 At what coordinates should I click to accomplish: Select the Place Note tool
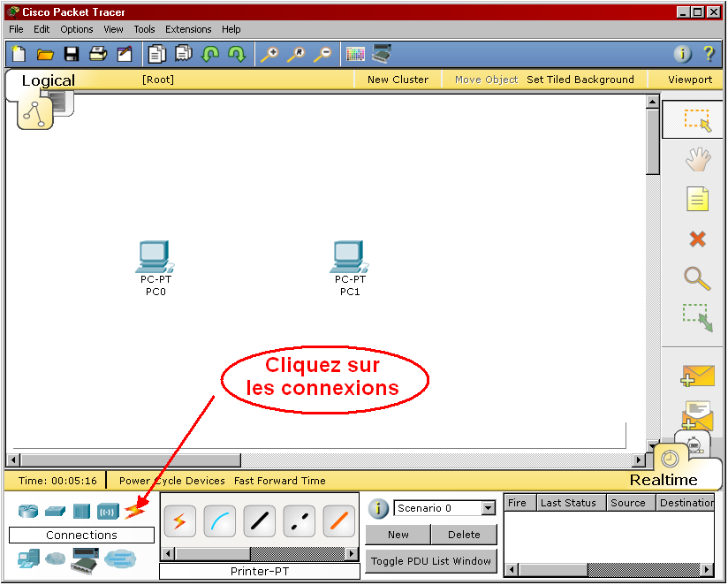(697, 199)
